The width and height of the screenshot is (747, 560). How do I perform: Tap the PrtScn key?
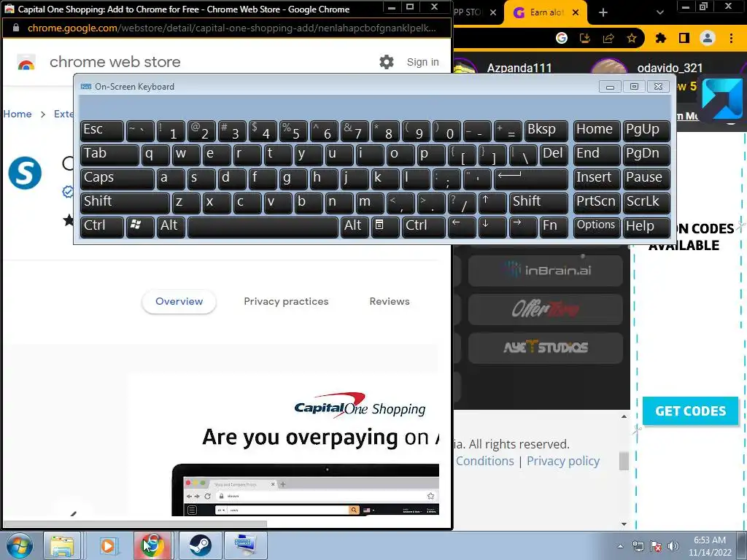(597, 203)
